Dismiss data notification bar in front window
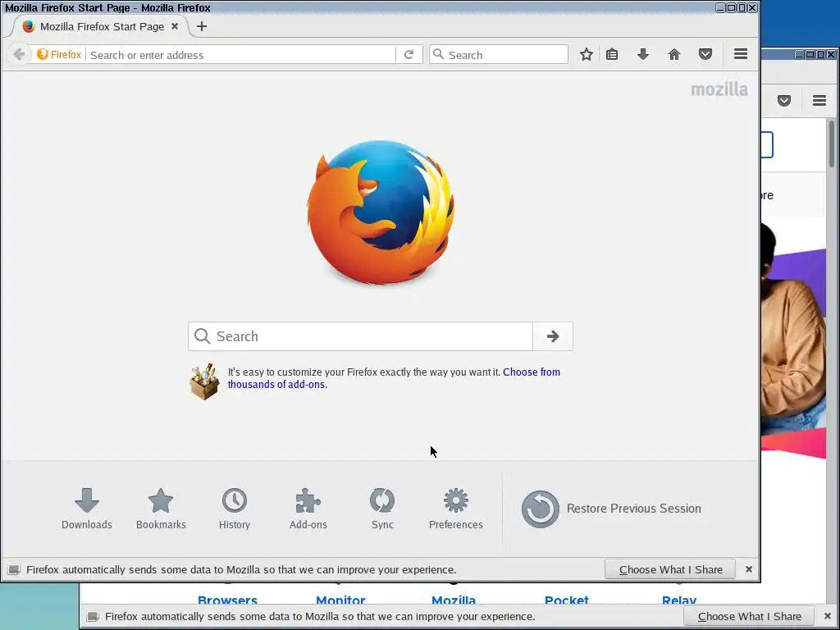Screen dimensions: 840x630 (749, 569)
